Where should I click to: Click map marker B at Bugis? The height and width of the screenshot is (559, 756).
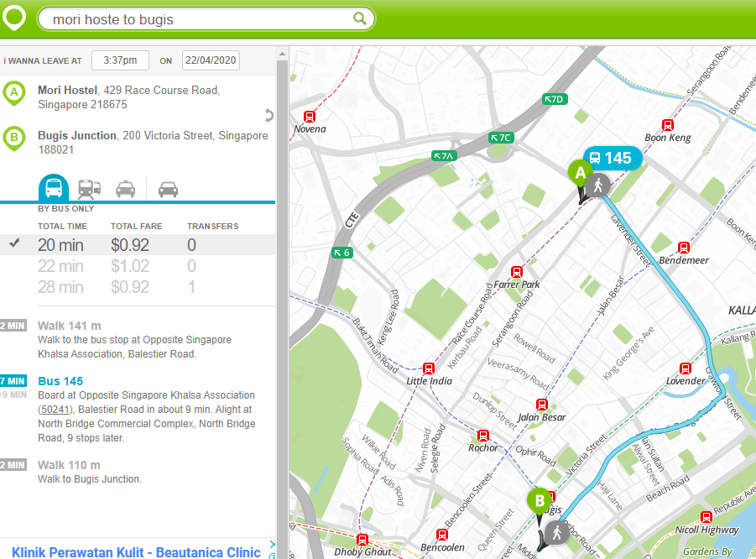point(540,501)
